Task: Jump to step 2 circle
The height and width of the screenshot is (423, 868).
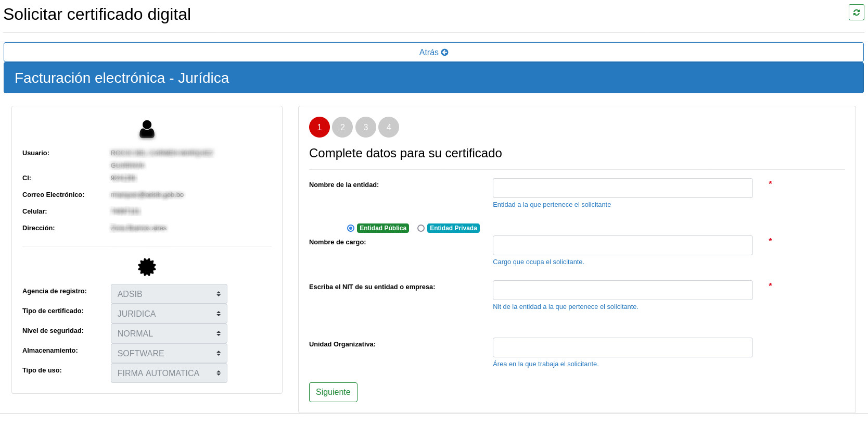Action: (342, 127)
